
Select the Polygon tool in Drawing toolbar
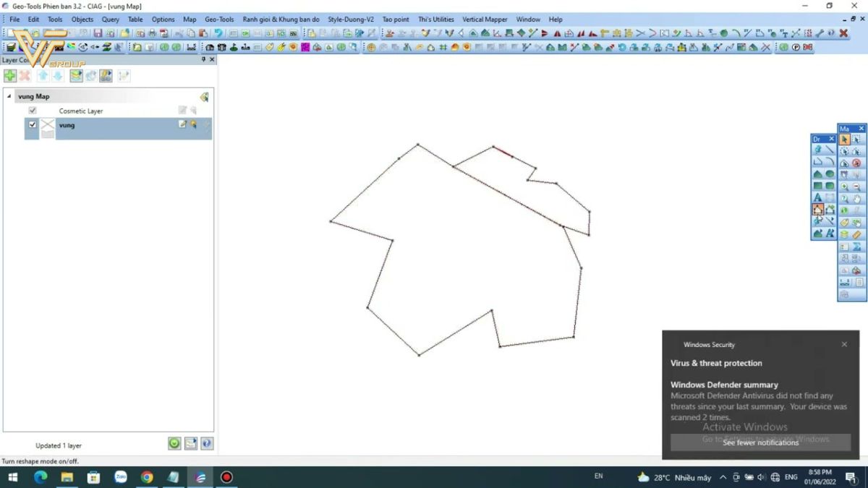[x=818, y=174]
